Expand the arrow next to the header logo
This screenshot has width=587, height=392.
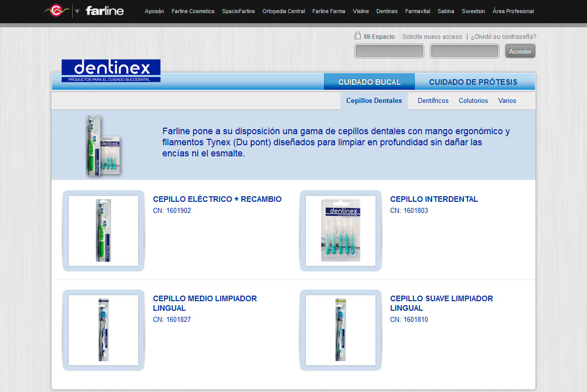(x=78, y=10)
